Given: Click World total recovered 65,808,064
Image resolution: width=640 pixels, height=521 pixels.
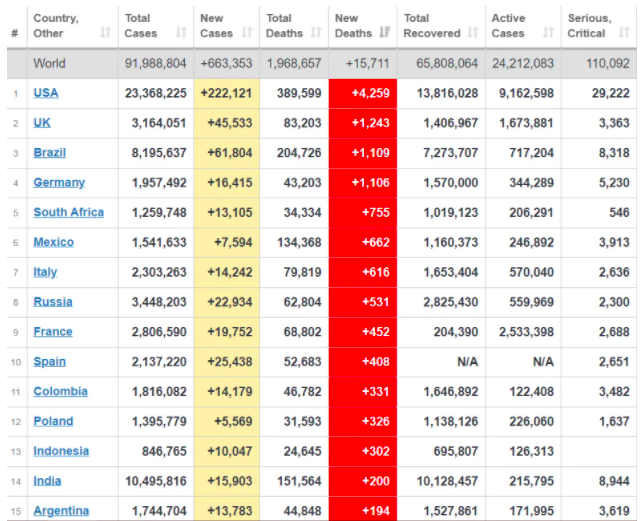Looking at the screenshot, I should [447, 63].
